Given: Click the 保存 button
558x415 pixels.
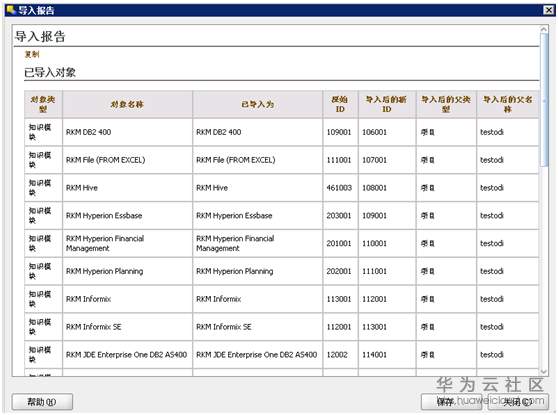Looking at the screenshot, I should pos(452,402).
